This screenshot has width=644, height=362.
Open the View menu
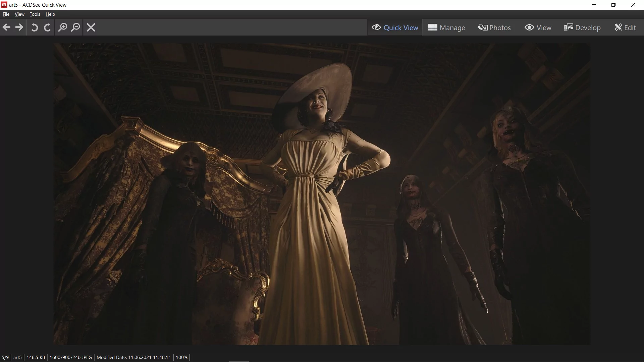pos(19,14)
